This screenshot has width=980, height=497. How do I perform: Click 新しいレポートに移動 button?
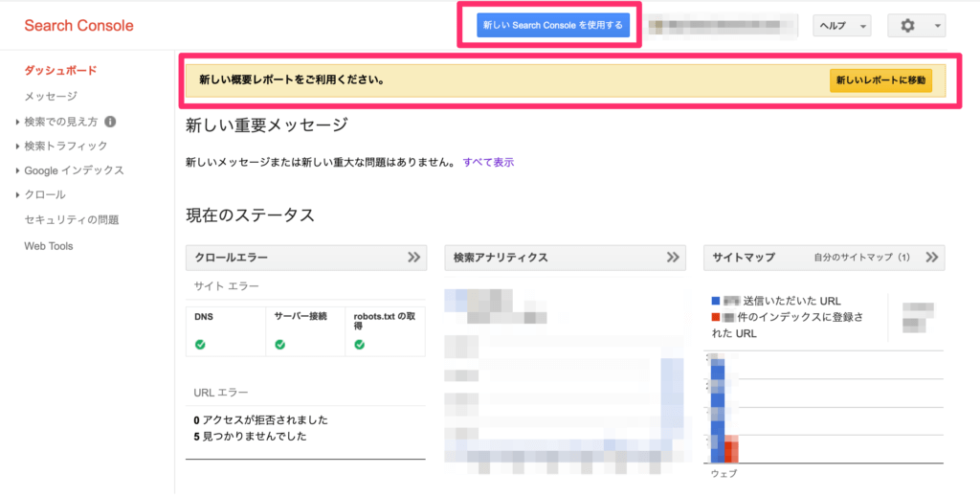[x=880, y=80]
